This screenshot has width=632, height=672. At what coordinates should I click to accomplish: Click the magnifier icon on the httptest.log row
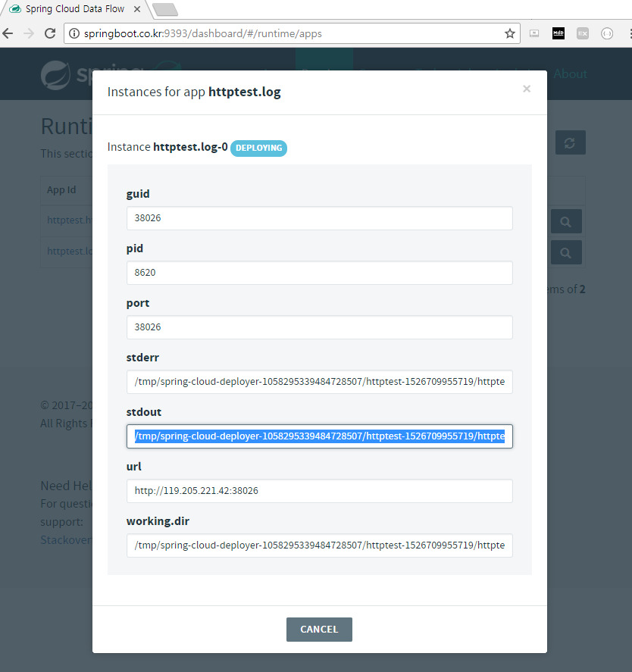pyautogui.click(x=565, y=252)
